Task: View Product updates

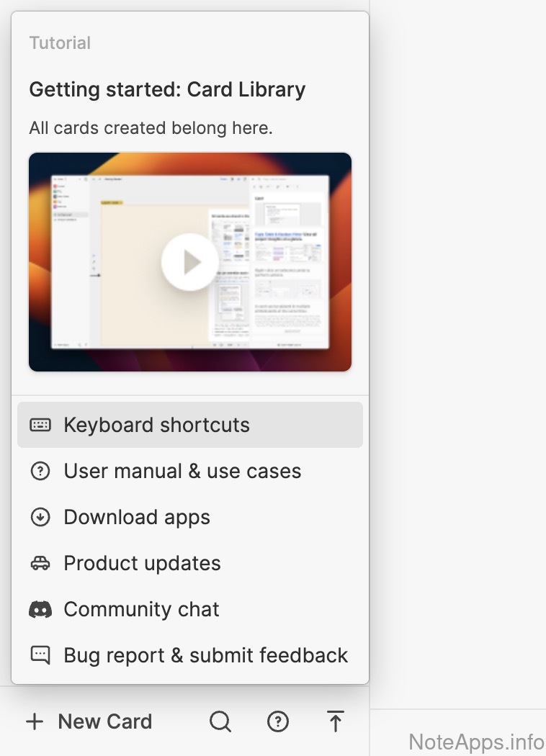Action: click(142, 563)
